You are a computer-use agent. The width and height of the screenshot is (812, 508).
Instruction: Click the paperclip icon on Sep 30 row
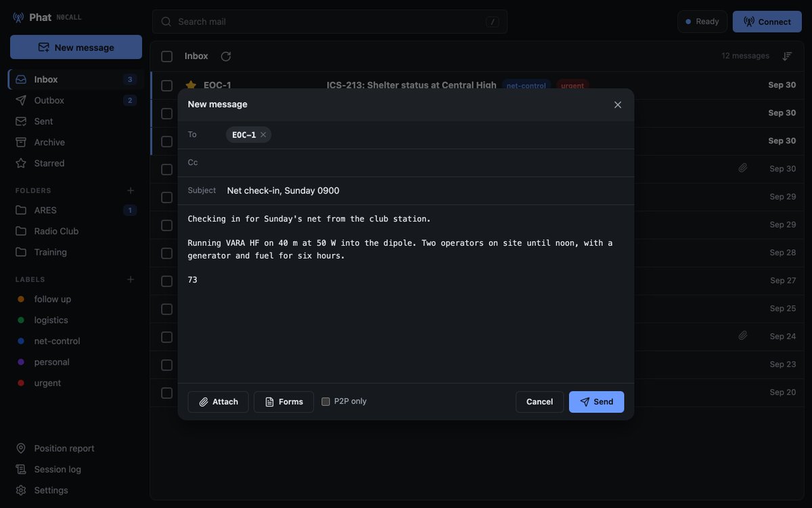(x=743, y=168)
